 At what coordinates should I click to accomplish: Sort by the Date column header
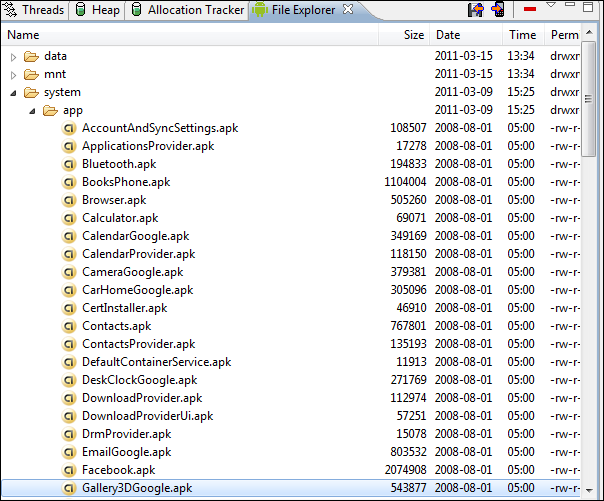point(466,35)
